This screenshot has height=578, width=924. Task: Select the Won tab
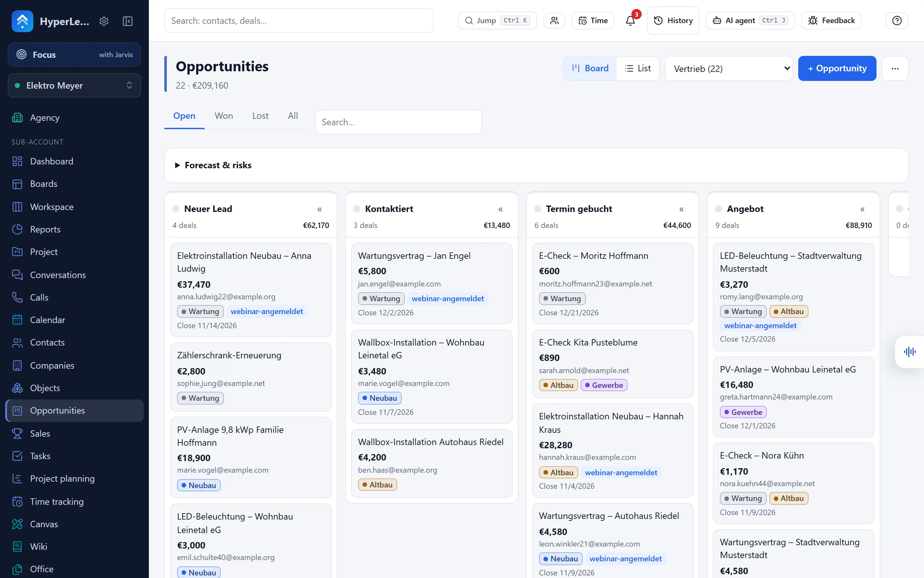[224, 116]
